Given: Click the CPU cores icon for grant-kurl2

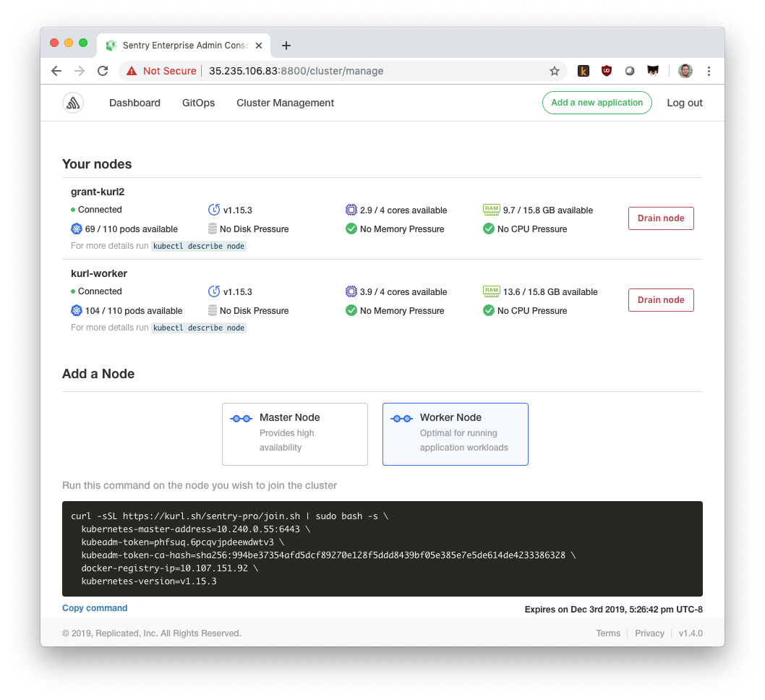Looking at the screenshot, I should [x=351, y=210].
